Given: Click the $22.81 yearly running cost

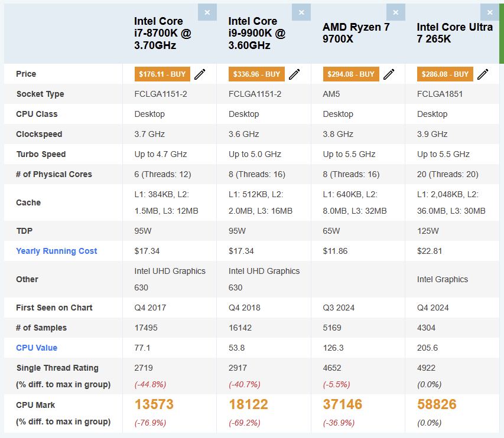Looking at the screenshot, I should [x=430, y=251].
